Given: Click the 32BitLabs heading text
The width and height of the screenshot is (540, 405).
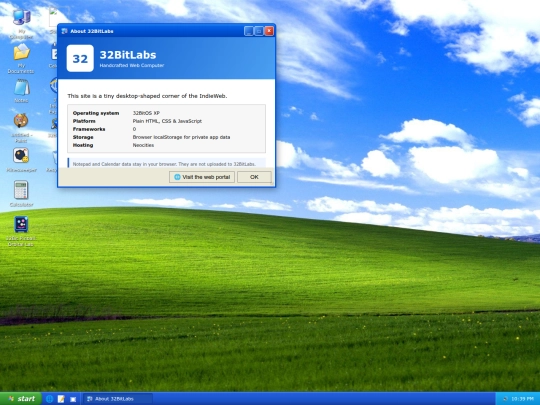Looking at the screenshot, I should 128,55.
